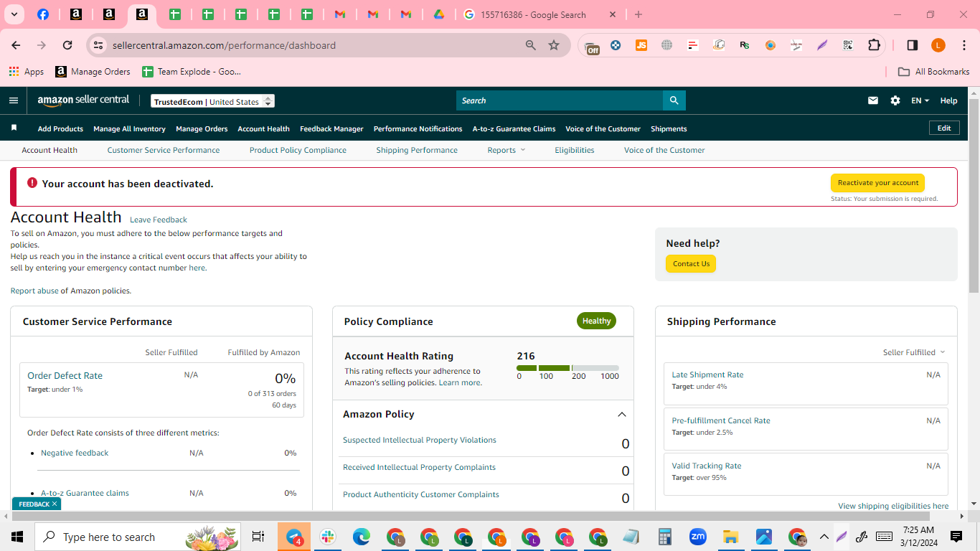This screenshot has height=551, width=980.
Task: Switch to the Eligibilities tab
Action: click(x=575, y=150)
